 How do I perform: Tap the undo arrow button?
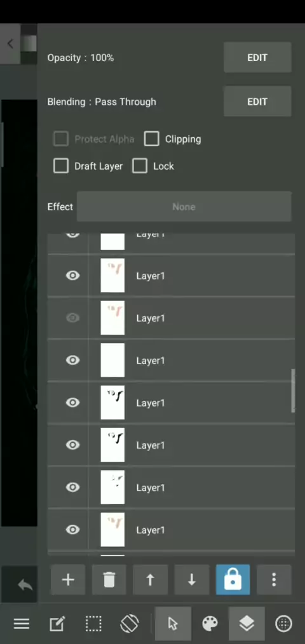click(25, 585)
